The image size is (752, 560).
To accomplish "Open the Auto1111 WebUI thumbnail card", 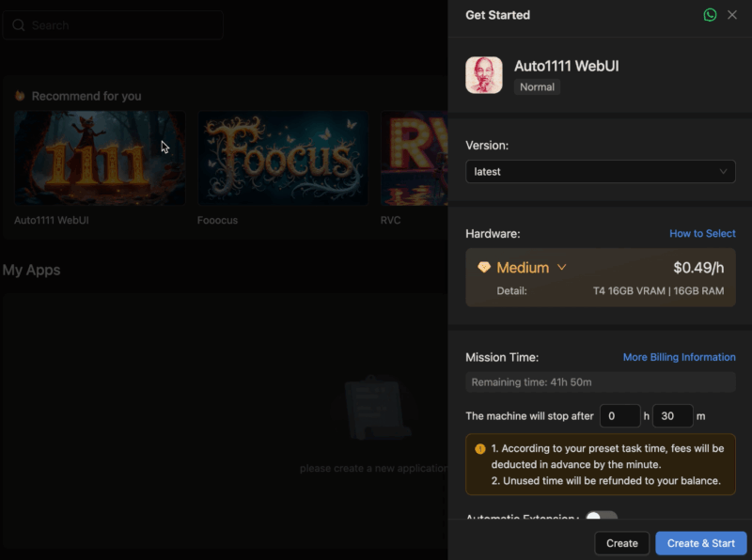I will click(100, 158).
